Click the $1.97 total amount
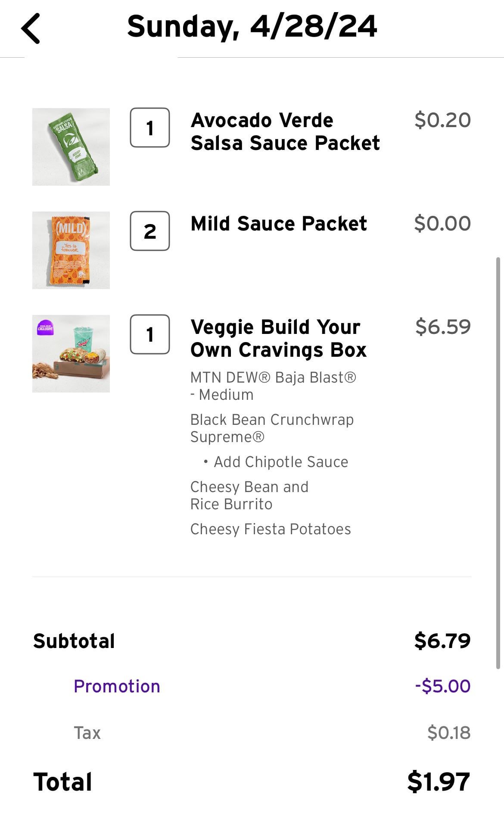Image resolution: width=504 pixels, height=835 pixels. 439,782
